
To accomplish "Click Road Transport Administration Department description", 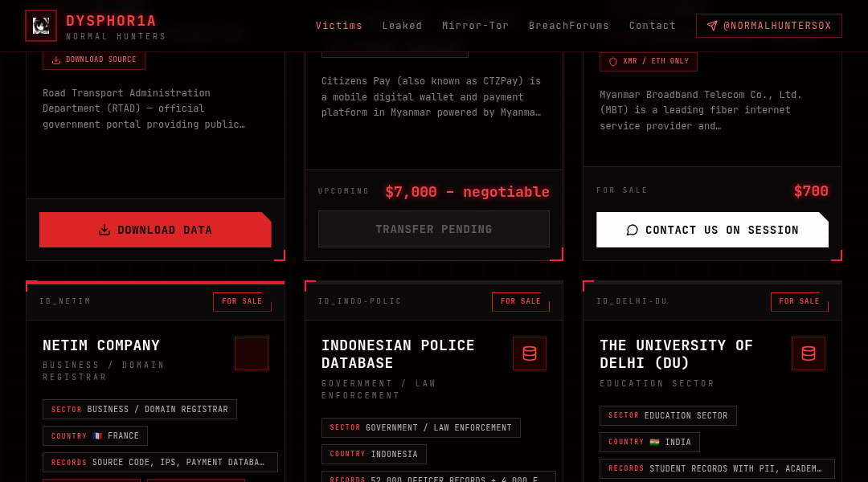I will 144,108.
